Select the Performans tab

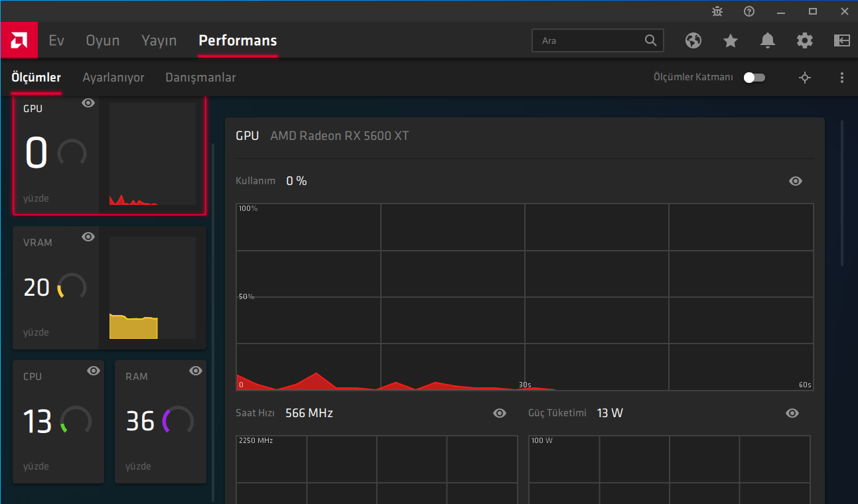click(238, 40)
